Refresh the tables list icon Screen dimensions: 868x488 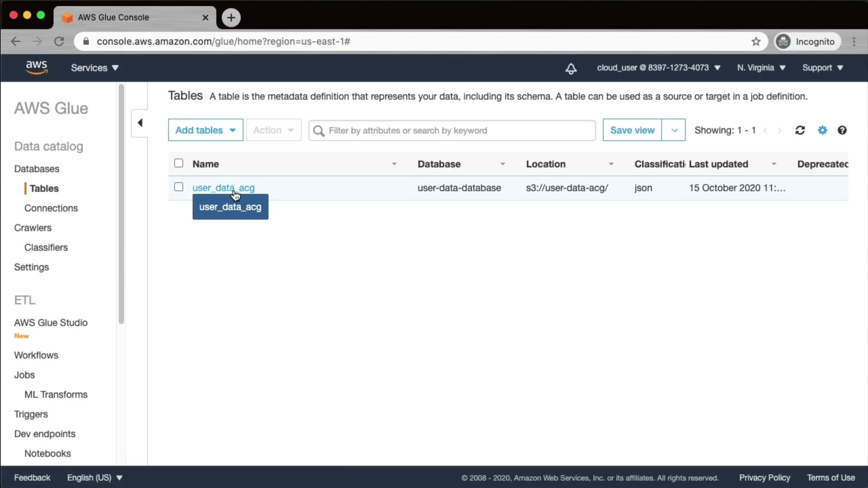(800, 130)
